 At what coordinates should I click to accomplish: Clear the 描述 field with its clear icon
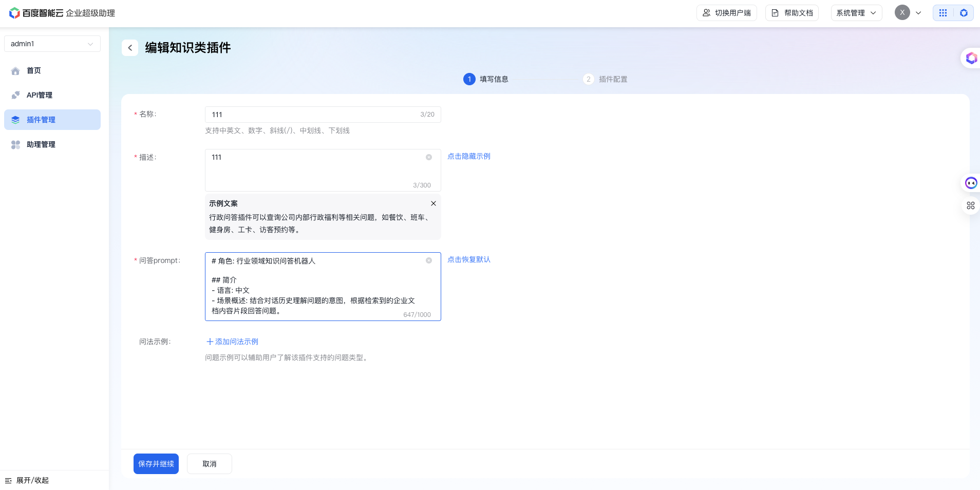429,157
